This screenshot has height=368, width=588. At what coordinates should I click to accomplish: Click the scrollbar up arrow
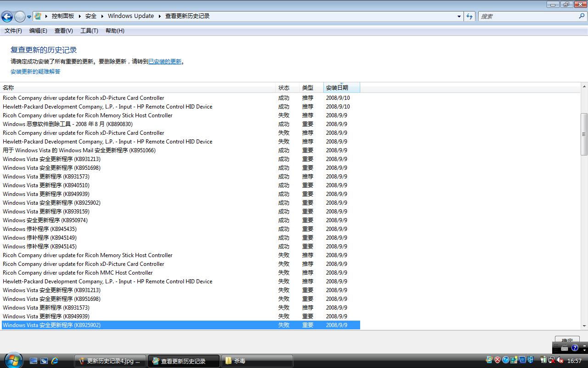pyautogui.click(x=584, y=86)
